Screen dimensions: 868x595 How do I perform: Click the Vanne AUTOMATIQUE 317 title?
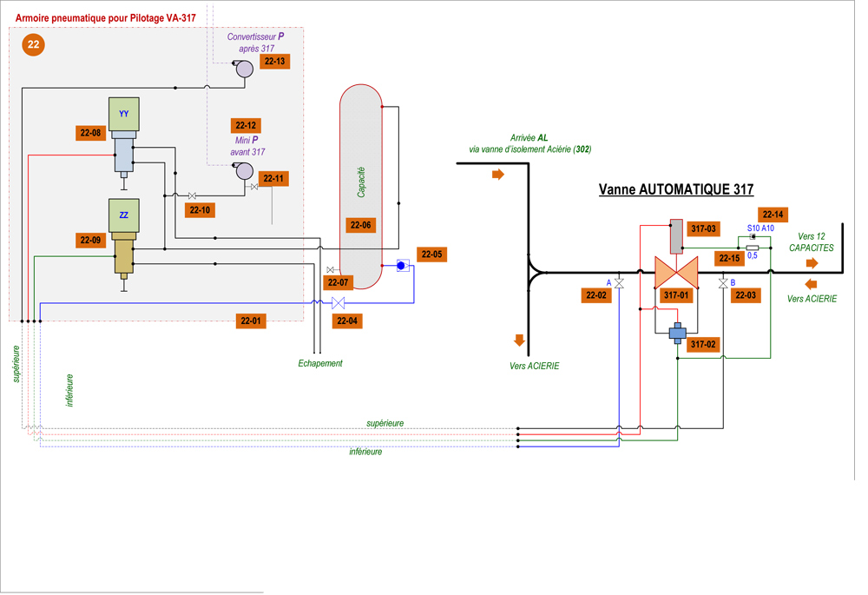click(x=676, y=189)
